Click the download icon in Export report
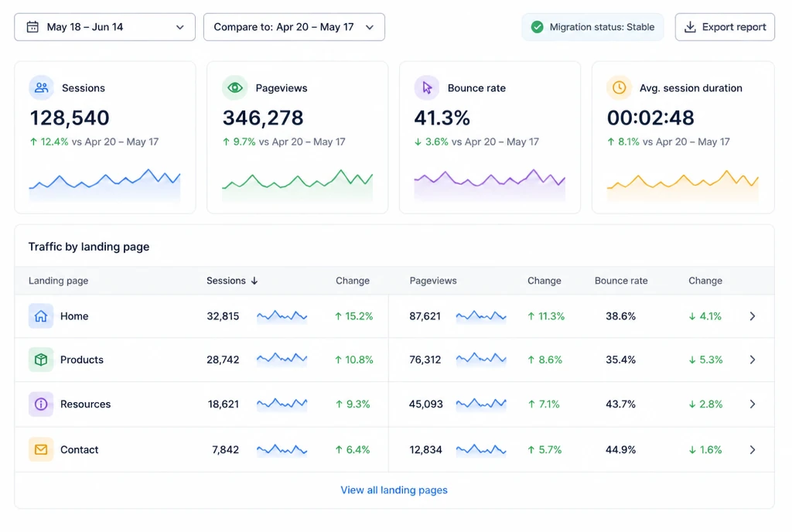This screenshot has height=532, width=792. point(690,27)
